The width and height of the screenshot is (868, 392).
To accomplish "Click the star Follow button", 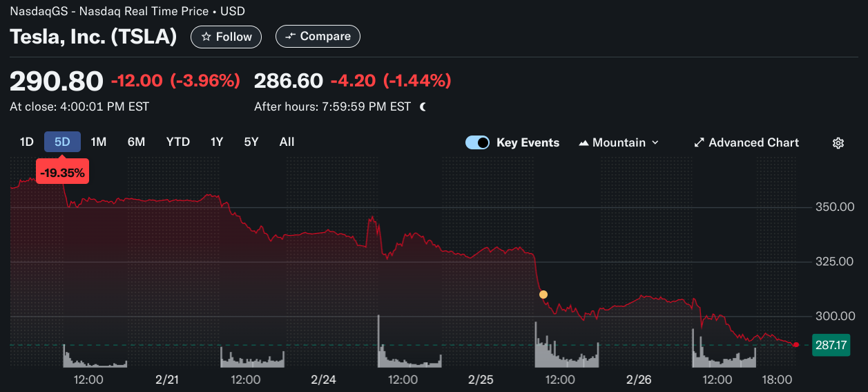I will (226, 37).
